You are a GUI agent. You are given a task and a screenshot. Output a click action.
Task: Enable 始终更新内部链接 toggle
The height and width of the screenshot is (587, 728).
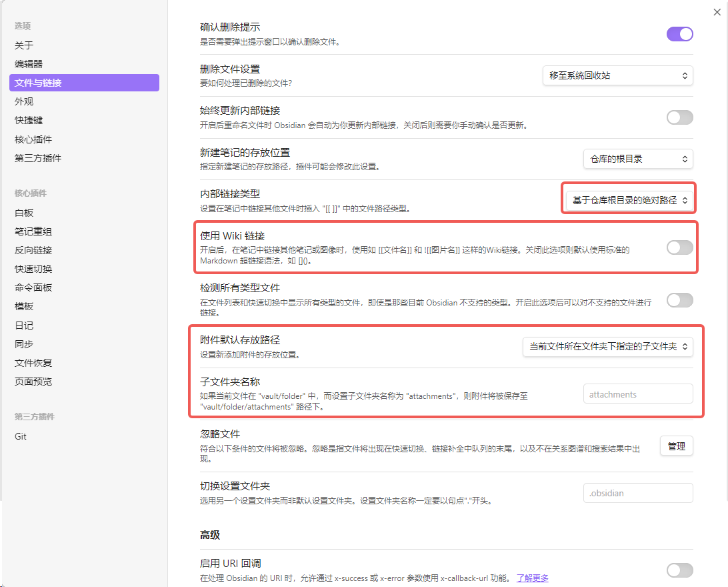(680, 117)
